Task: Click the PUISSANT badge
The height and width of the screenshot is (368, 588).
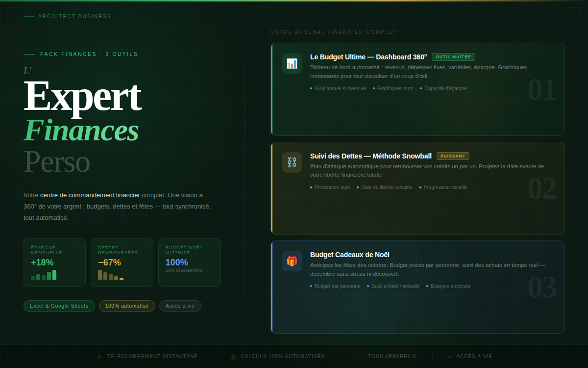Action: click(453, 156)
